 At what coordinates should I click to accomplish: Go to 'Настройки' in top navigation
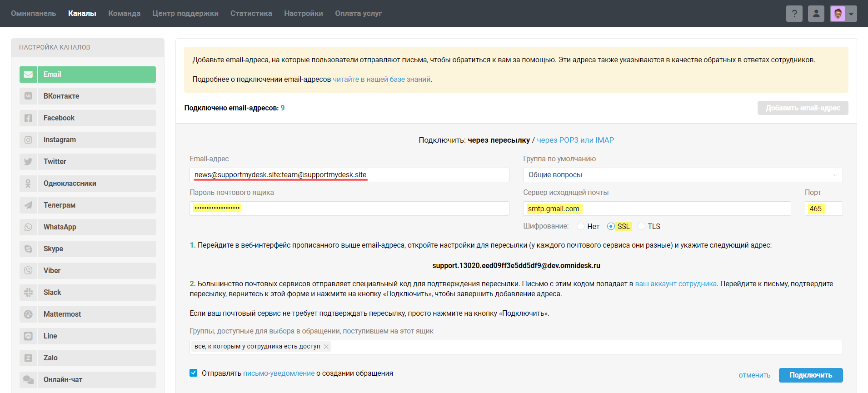[x=303, y=14]
